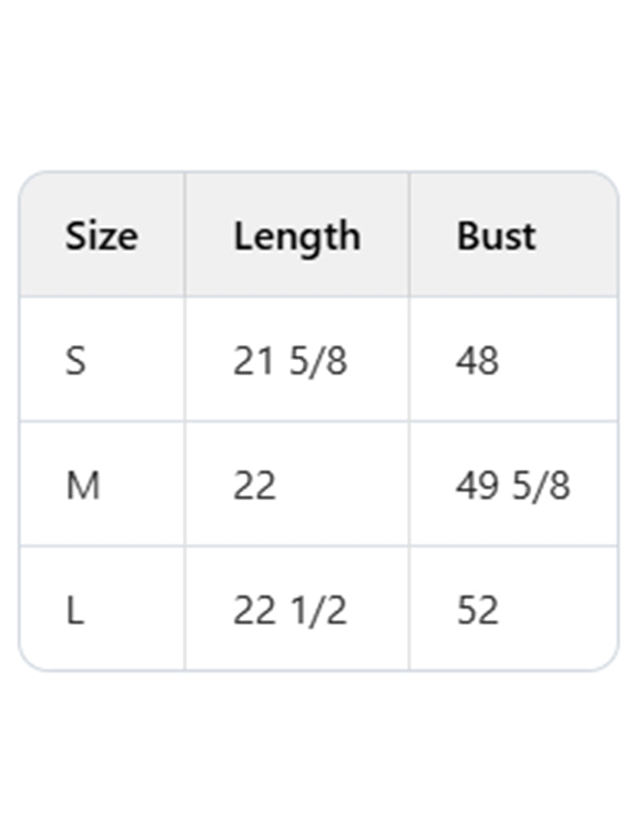
Task: Click the 49 5/8 bust value
Action: (x=513, y=486)
